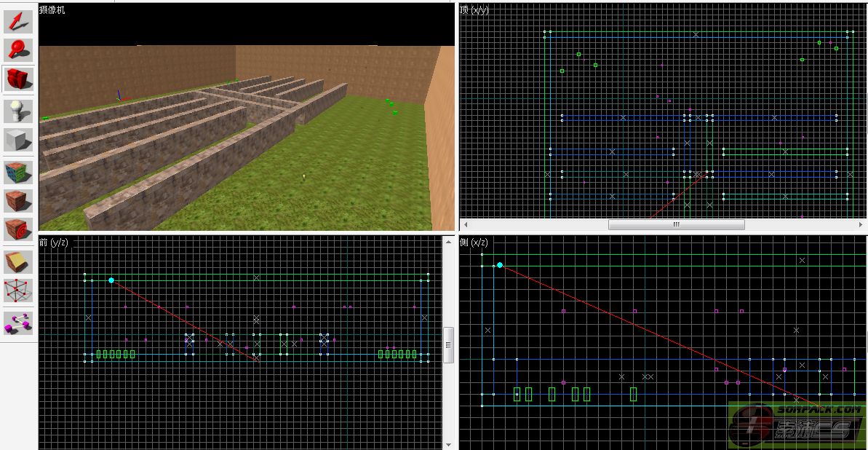The width and height of the screenshot is (868, 450).
Task: Click the front view vertical scrollbar thumb
Action: click(449, 345)
